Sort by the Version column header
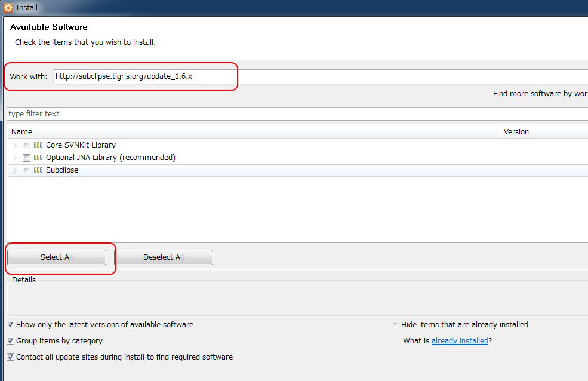Screen dimensions: 588x381 point(544,131)
